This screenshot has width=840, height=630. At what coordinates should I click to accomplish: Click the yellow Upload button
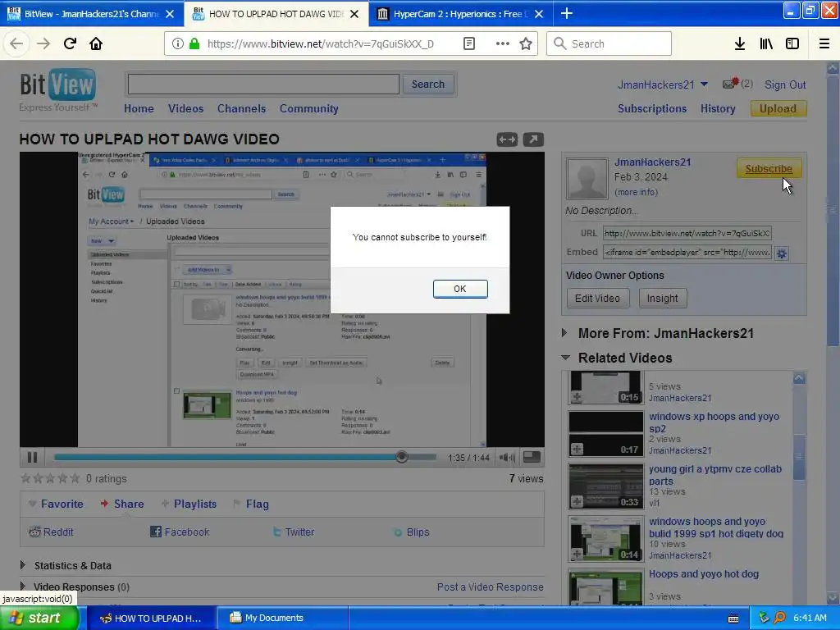(778, 108)
